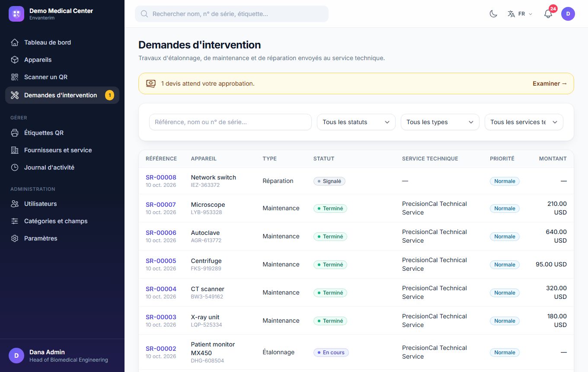Focus the Rechercher nom, n° de série search field
Viewport: 588px width, 372px height.
coord(232,14)
